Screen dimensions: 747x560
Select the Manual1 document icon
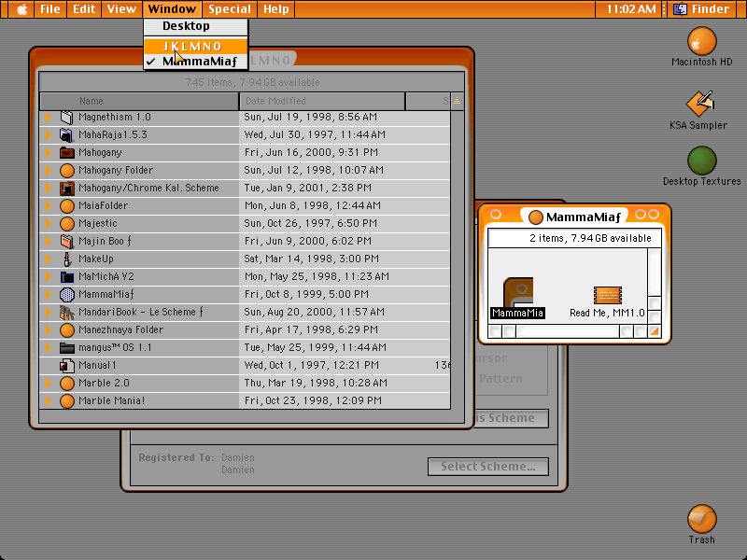click(x=66, y=365)
